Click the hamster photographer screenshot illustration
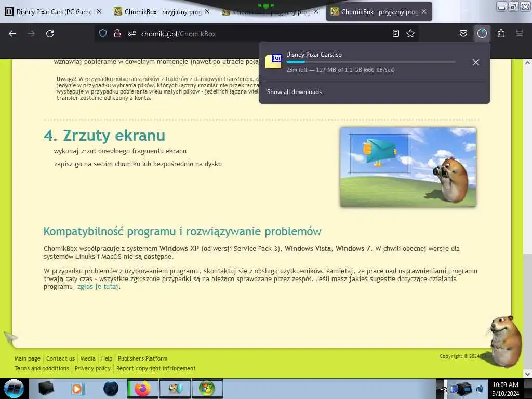 click(408, 167)
